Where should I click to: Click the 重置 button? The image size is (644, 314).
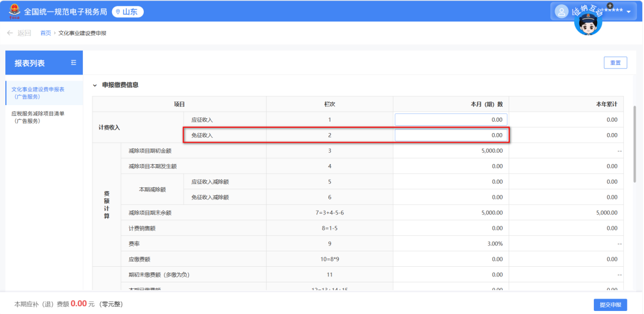[615, 63]
